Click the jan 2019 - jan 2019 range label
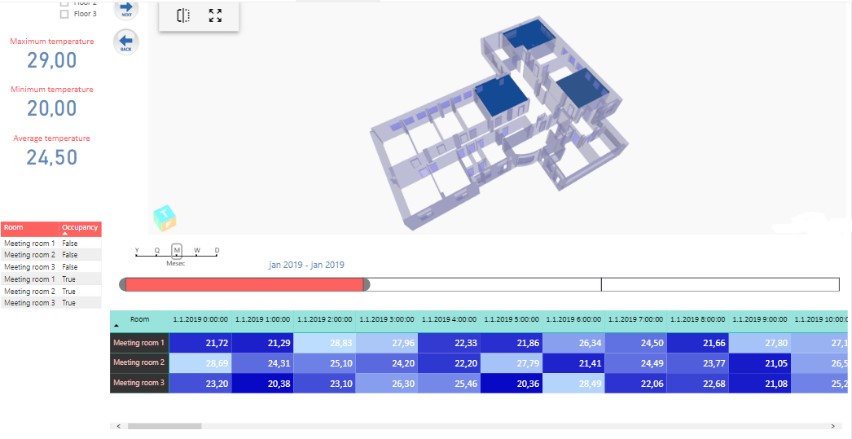Image resolution: width=852 pixels, height=439 pixels. click(x=306, y=265)
